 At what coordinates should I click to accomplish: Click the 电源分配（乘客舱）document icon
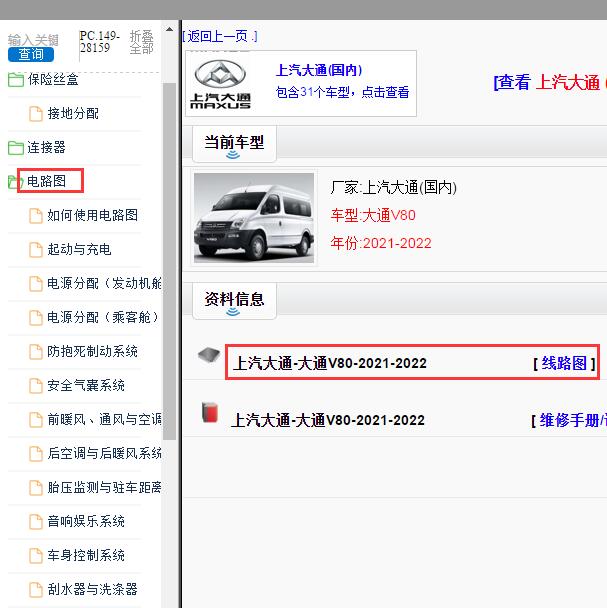tap(36, 318)
